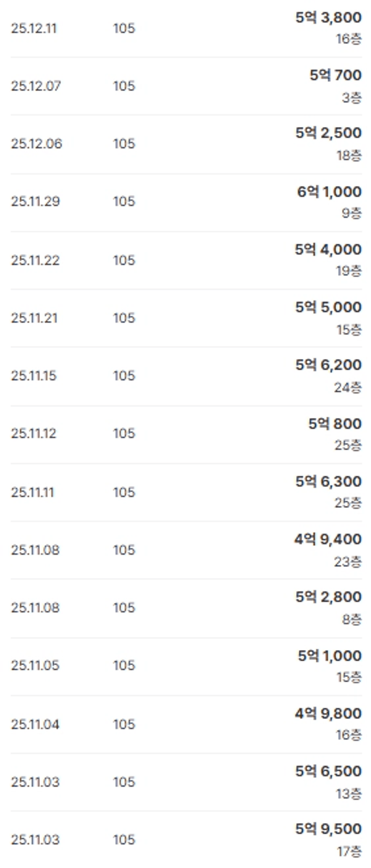The image size is (371, 868).
Task: Select the 4억 9,400 transaction
Action: pos(327,539)
